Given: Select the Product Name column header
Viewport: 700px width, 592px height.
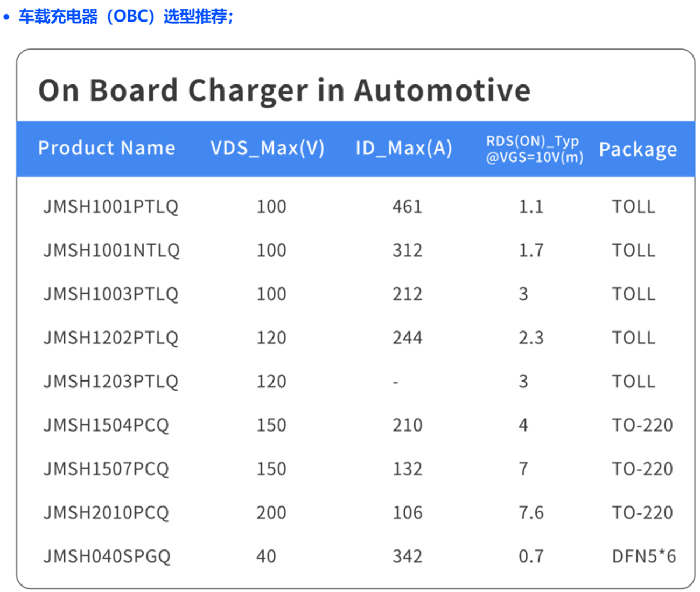Looking at the screenshot, I should [107, 148].
